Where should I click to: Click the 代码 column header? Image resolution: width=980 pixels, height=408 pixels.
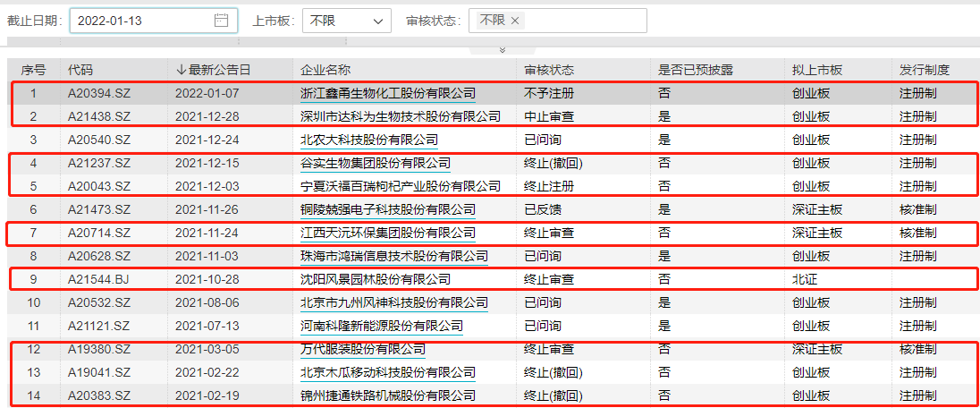point(80,70)
